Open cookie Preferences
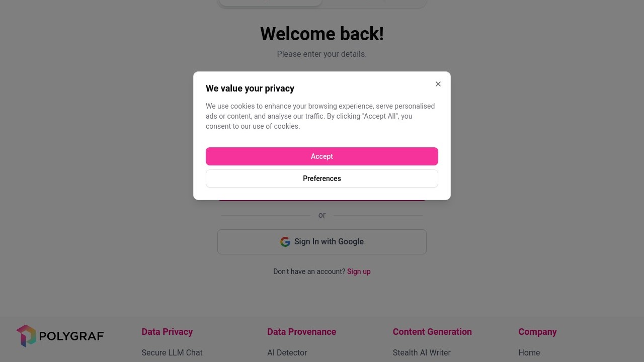Image resolution: width=644 pixels, height=362 pixels. coord(322,178)
